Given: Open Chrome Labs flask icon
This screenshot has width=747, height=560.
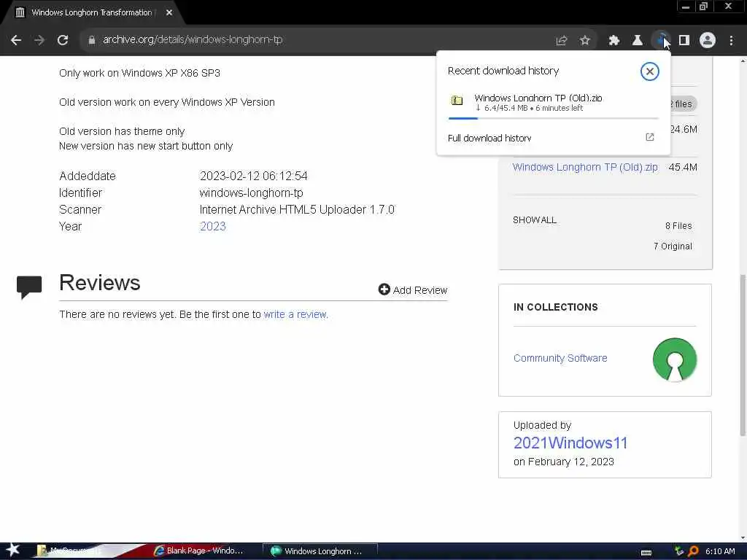Looking at the screenshot, I should coord(638,41).
